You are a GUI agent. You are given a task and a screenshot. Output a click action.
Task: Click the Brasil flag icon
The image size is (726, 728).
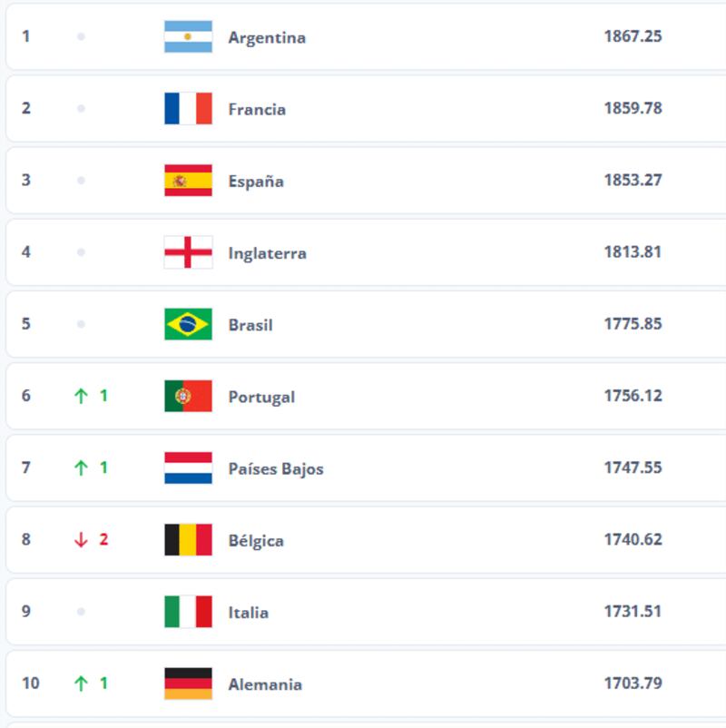(x=188, y=324)
